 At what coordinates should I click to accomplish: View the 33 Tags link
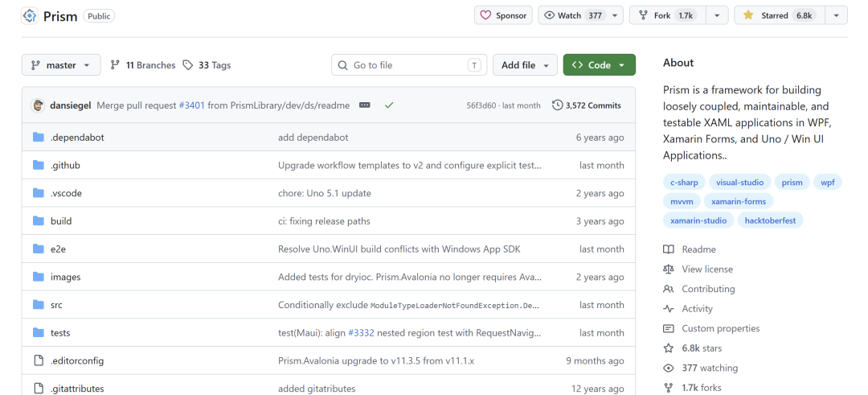pyautogui.click(x=207, y=65)
